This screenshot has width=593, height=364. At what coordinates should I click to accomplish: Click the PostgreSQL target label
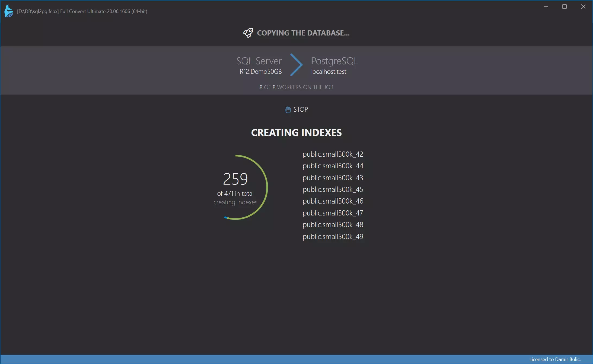coord(334,61)
